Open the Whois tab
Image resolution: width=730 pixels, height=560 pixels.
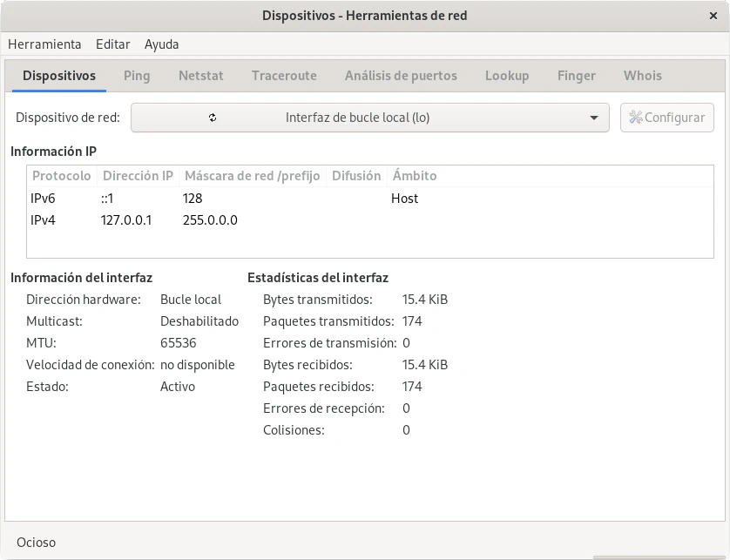pyautogui.click(x=642, y=76)
